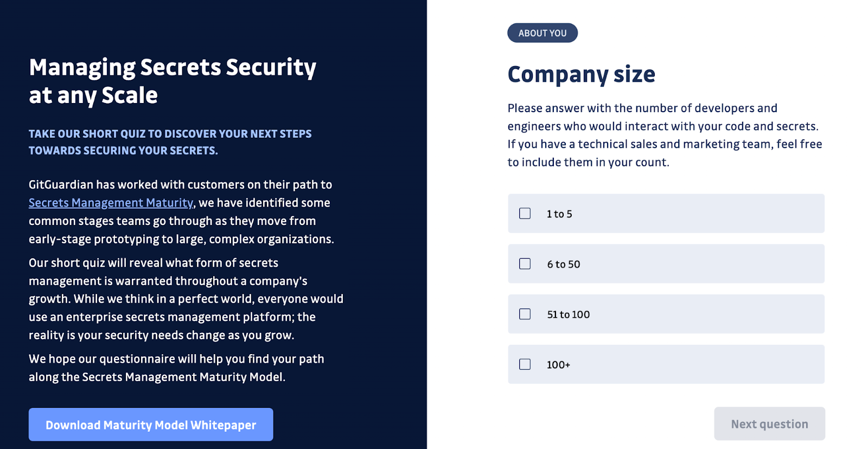Check the "100+" checkbox

(x=524, y=364)
